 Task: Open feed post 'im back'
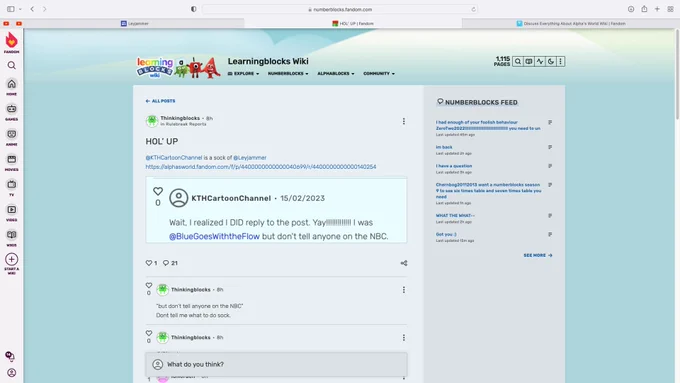coord(444,147)
